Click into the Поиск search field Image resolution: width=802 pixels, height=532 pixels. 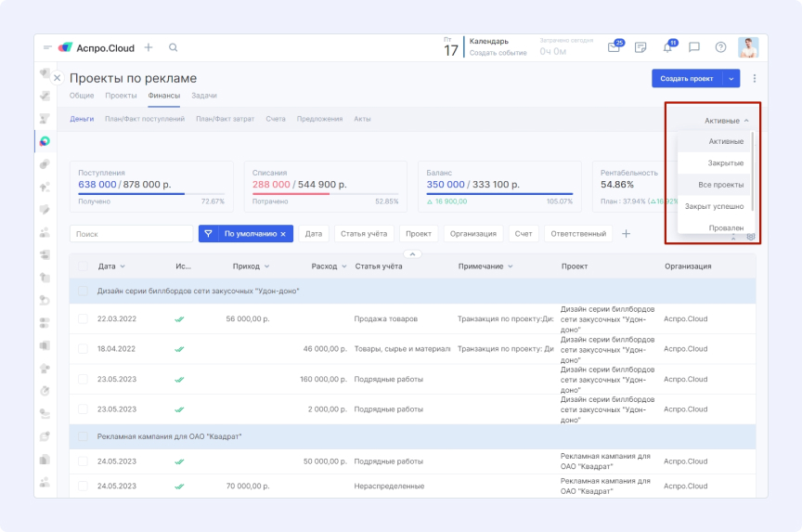point(131,234)
